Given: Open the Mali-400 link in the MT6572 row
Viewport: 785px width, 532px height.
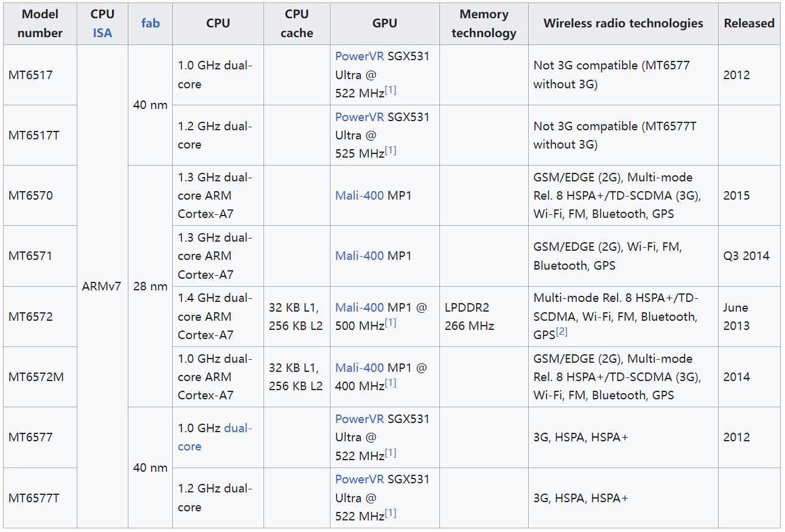Looking at the screenshot, I should click(360, 307).
